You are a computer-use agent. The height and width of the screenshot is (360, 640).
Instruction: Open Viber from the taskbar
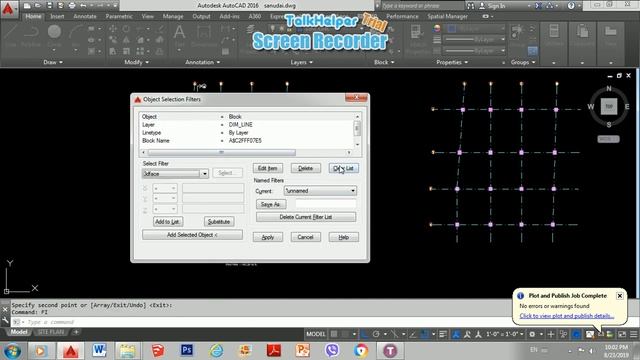[332, 350]
